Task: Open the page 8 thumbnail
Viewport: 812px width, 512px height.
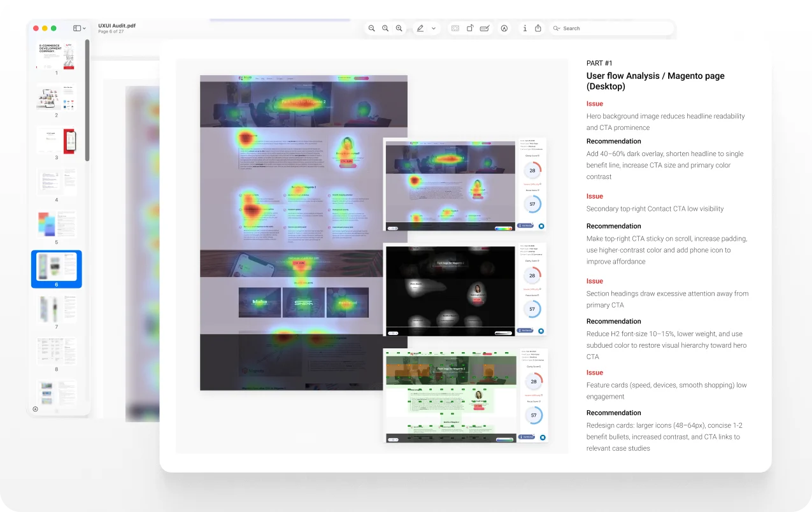Action: click(x=57, y=352)
